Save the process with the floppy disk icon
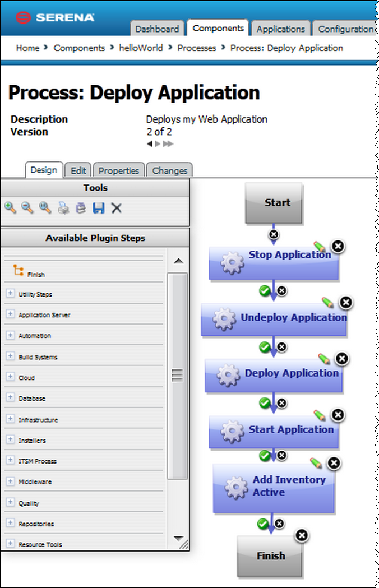Viewport: 379px width, 588px height. coord(99,208)
